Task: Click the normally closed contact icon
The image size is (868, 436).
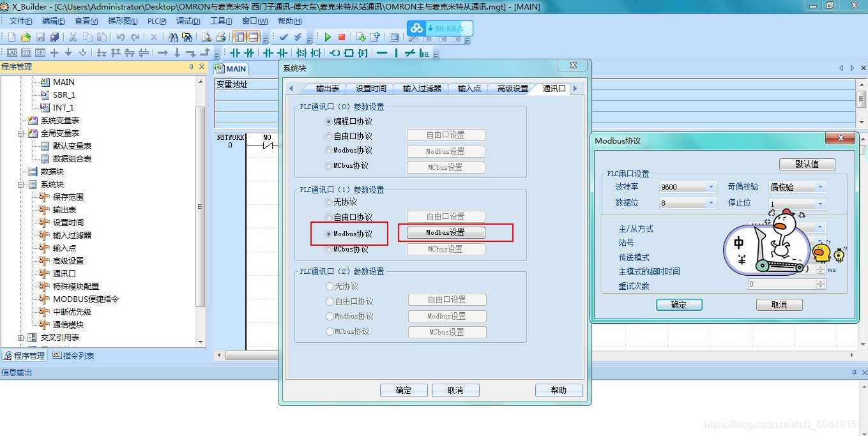Action: [249, 52]
